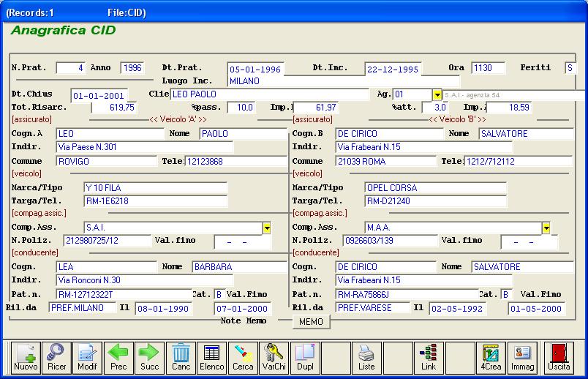Click the Dt.Inc. date 22-12-1995
588x379 pixels.
pos(393,69)
